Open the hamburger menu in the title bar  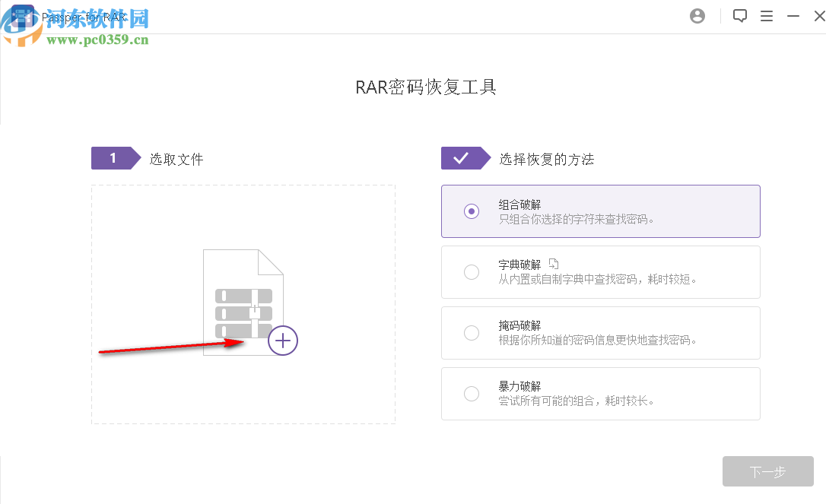point(767,15)
